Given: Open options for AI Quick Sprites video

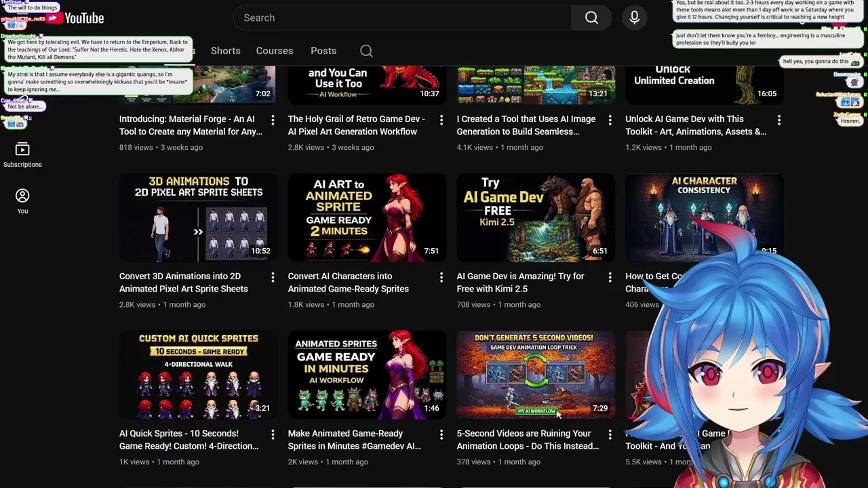Looking at the screenshot, I should 273,434.
